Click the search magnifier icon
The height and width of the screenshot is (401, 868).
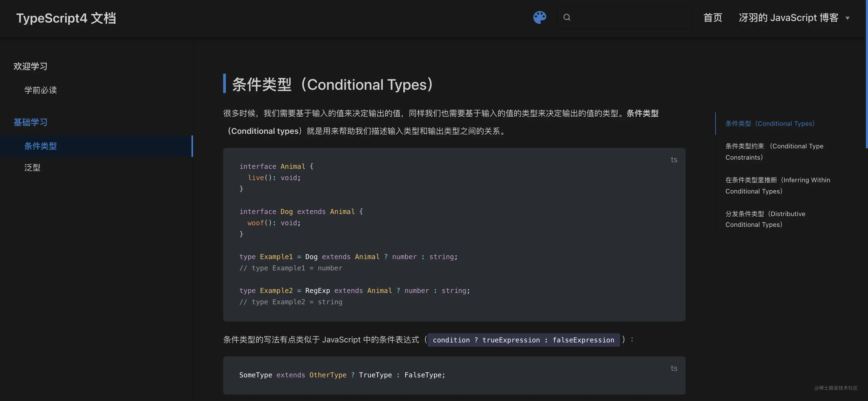point(567,17)
